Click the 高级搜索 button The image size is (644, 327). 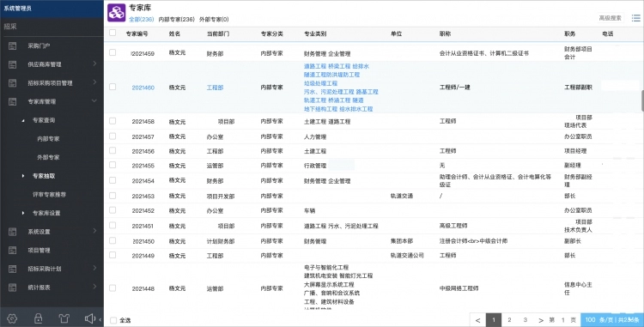pyautogui.click(x=610, y=18)
